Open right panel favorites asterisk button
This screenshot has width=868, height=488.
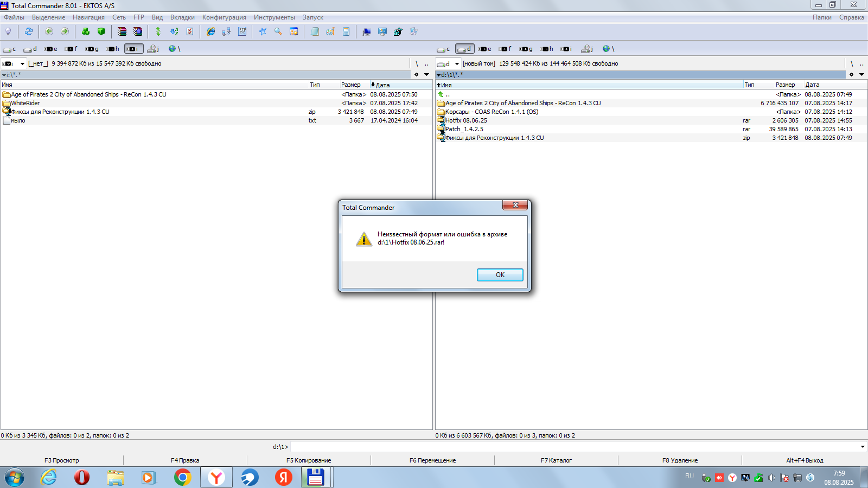point(851,75)
